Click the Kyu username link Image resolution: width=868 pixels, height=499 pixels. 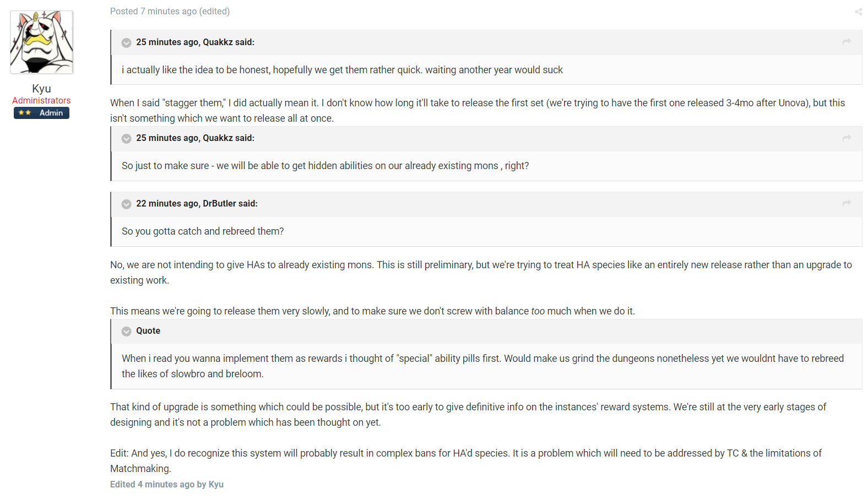pos(41,89)
